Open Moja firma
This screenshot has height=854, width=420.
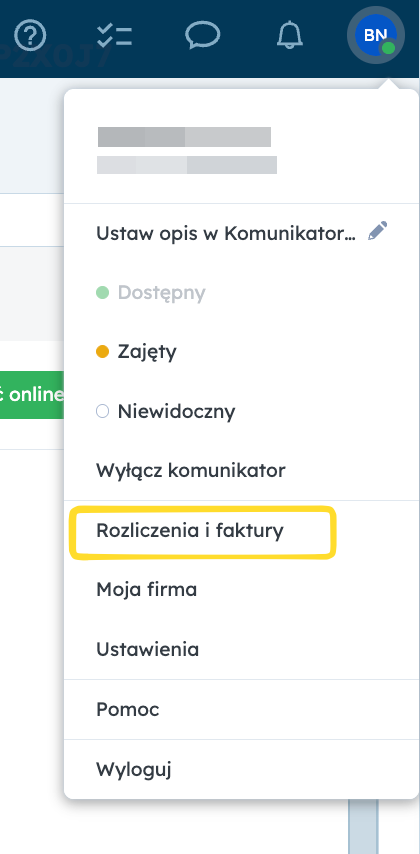tap(147, 589)
